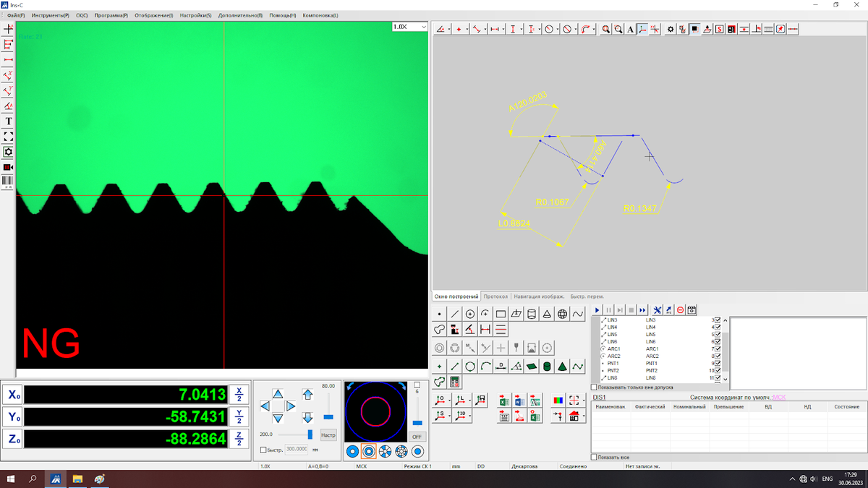Viewport: 868px width, 488px height.
Task: Construct a green circle element
Action: pos(470,367)
